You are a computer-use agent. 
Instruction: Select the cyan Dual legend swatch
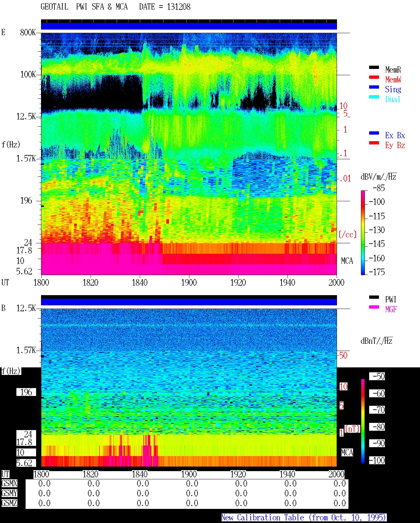click(374, 97)
